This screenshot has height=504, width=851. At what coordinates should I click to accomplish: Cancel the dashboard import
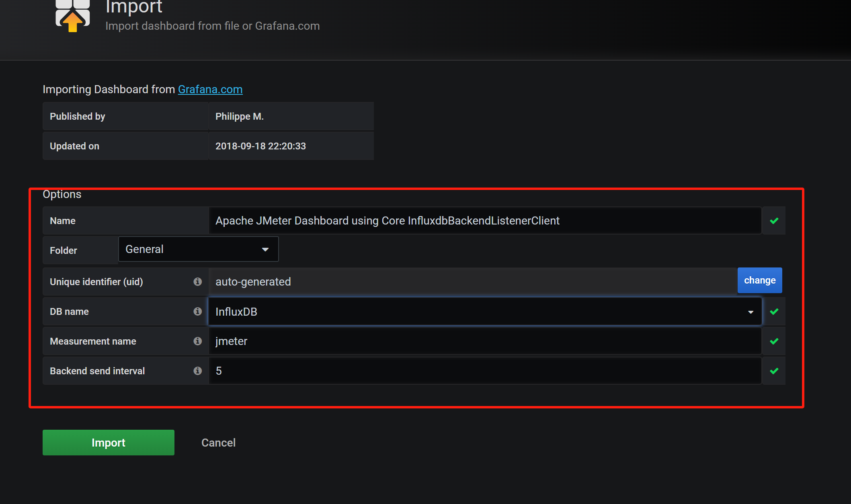(x=218, y=443)
